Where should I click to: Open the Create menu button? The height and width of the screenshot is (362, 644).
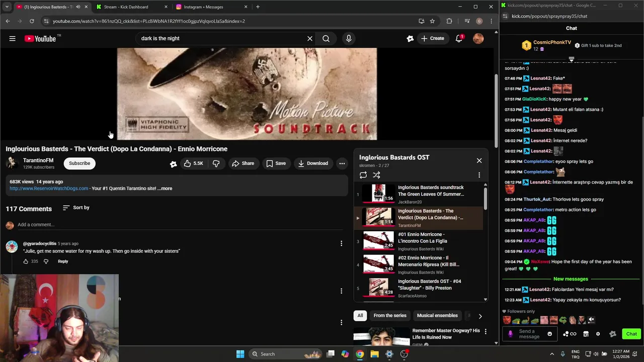[x=433, y=38]
